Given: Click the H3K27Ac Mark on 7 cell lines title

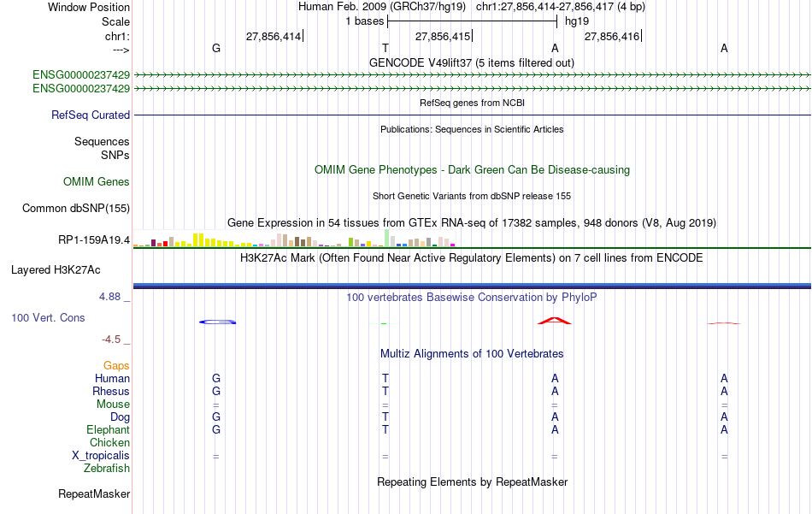Looking at the screenshot, I should pos(472,258).
